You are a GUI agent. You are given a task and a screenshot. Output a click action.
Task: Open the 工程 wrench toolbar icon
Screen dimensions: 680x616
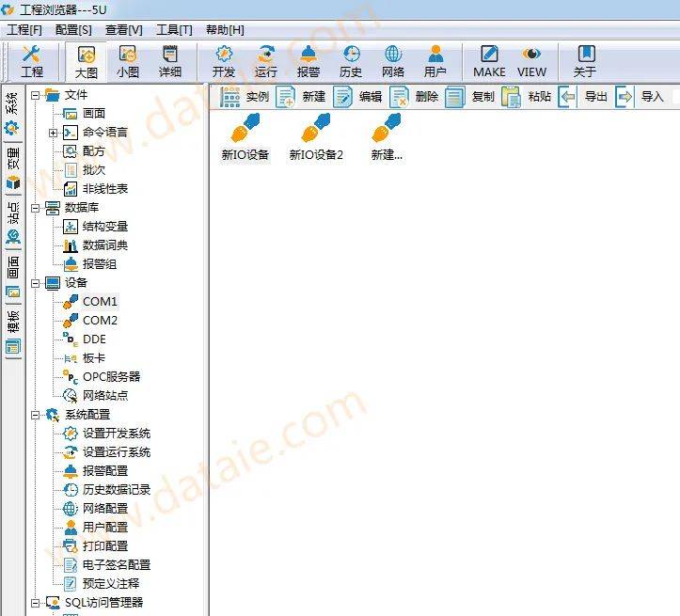31,61
